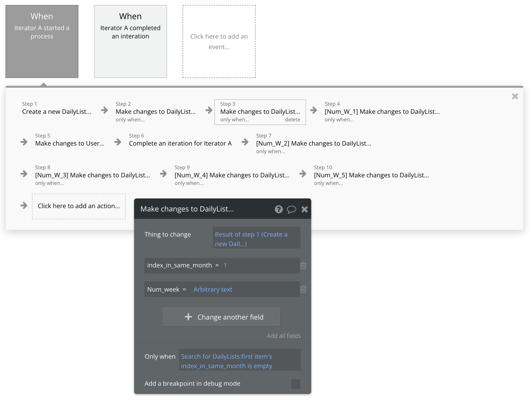Open the Num_week Arbitrary text value
The height and width of the screenshot is (403, 532).
pyautogui.click(x=213, y=289)
